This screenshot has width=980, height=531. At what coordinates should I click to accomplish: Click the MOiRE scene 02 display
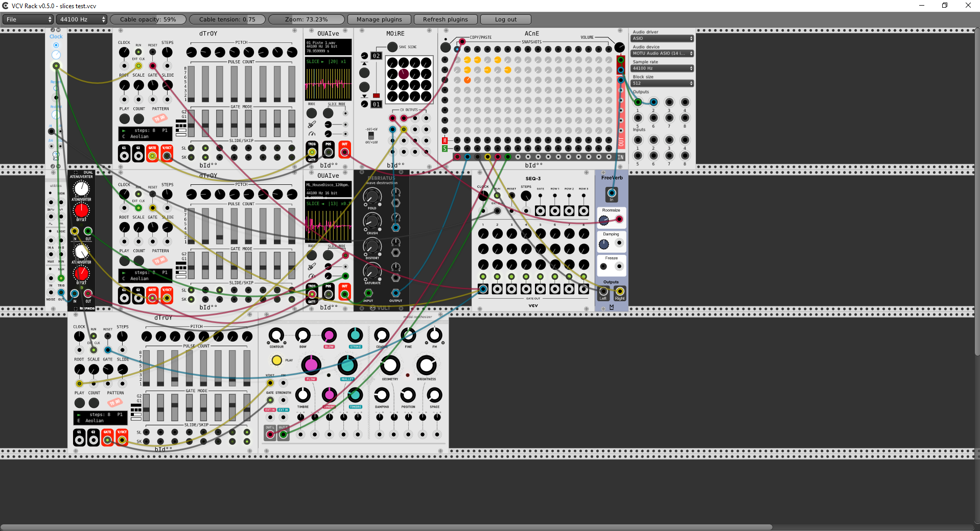coord(377,56)
